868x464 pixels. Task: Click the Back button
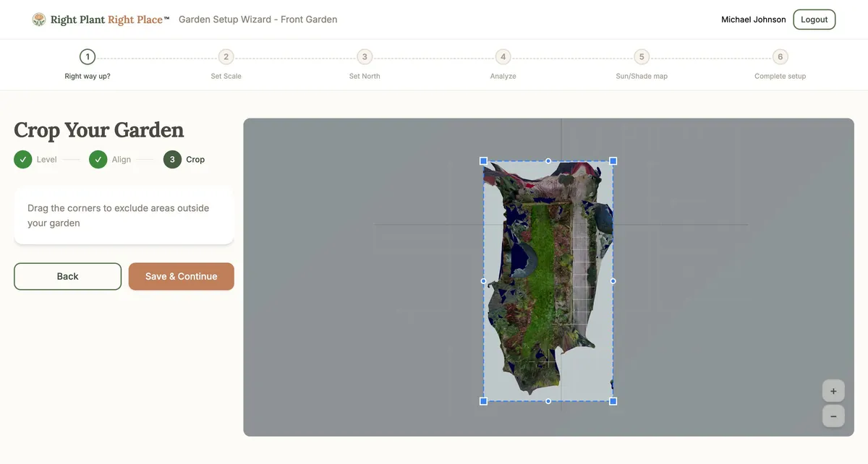coord(68,277)
